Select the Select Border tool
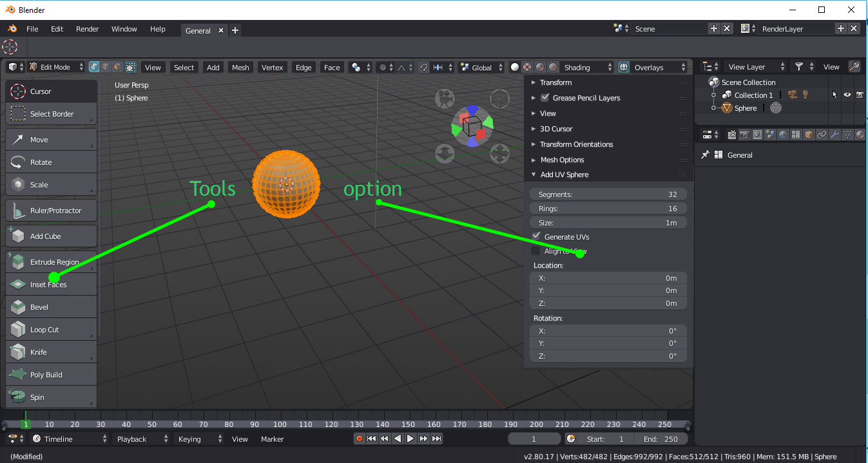Viewport: 868px width, 463px height. pos(52,114)
